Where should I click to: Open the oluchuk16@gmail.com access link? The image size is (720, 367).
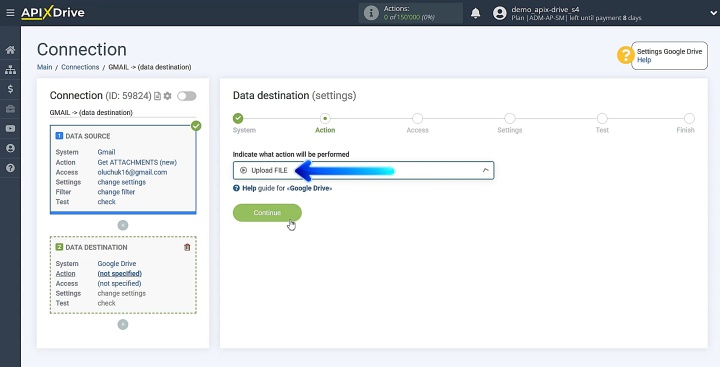(x=132, y=172)
